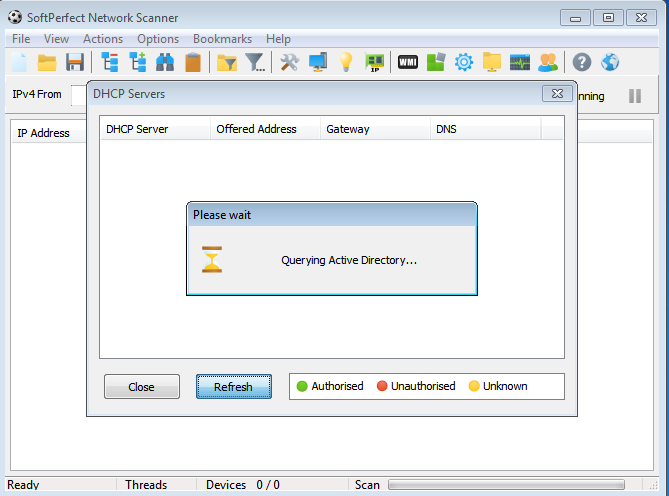This screenshot has width=669, height=496.
Task: Sort by DHCP Server column header
Action: (155, 129)
